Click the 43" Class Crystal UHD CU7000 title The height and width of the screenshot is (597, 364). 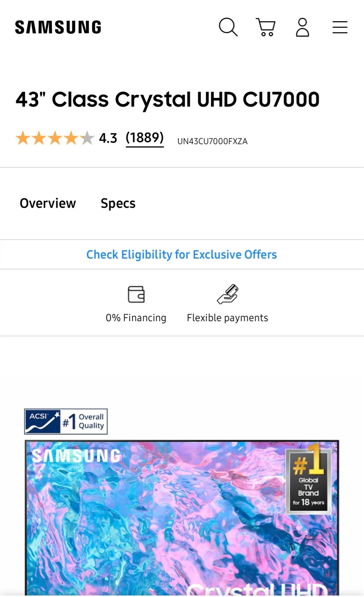point(167,99)
